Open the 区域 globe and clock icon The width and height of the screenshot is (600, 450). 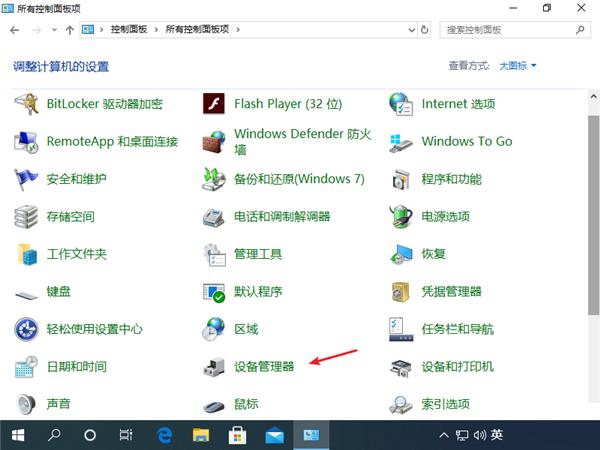(214, 329)
